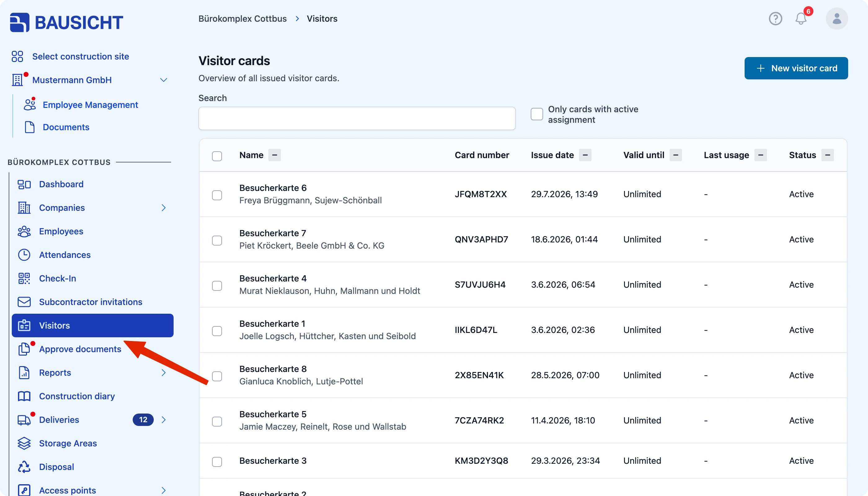The image size is (868, 496).
Task: Click the Mustermann GmbH building icon
Action: (17, 80)
